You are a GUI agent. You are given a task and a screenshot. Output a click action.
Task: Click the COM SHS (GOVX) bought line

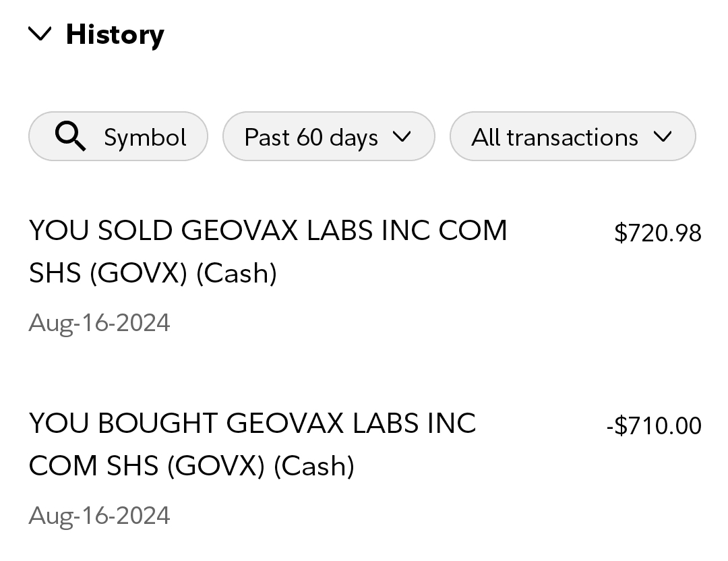tap(191, 466)
